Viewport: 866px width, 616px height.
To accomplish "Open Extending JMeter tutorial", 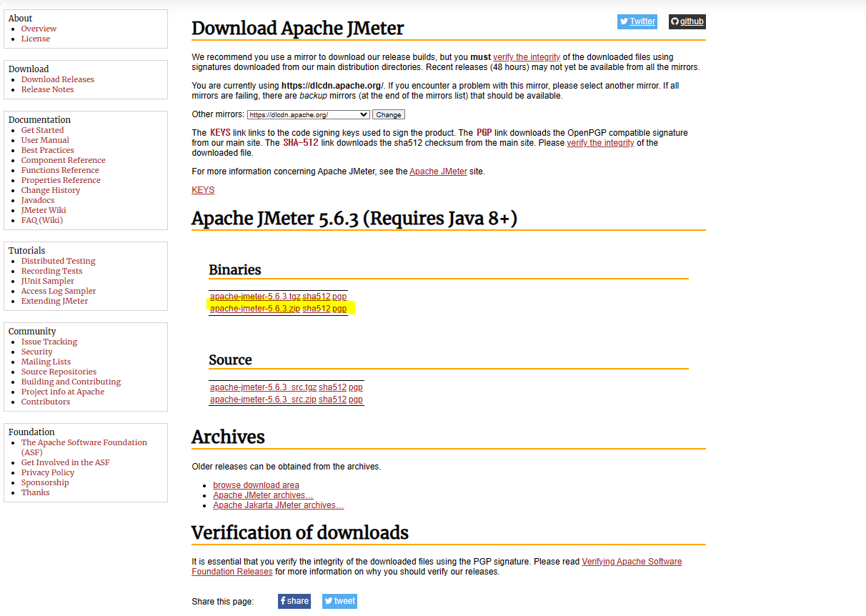I will [x=55, y=301].
